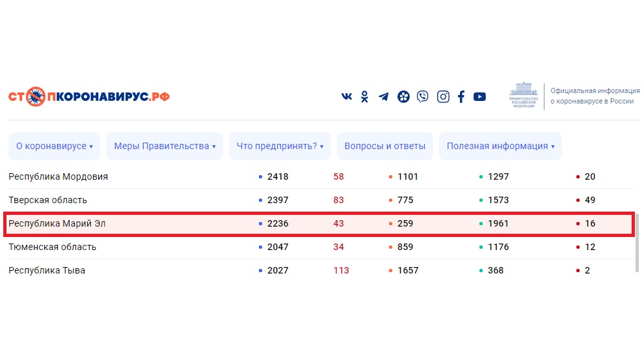Viewport: 644px width, 364px height.
Task: Click the YouTube icon
Action: [479, 96]
